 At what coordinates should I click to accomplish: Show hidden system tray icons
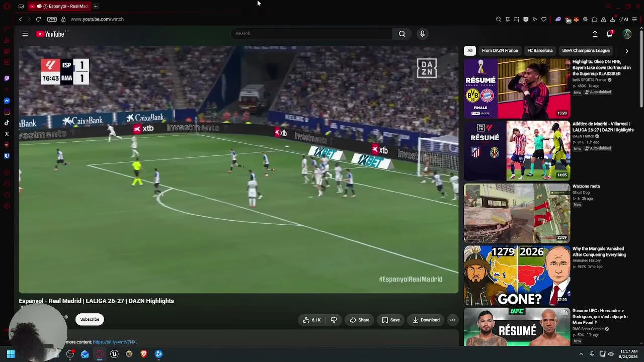[x=581, y=354]
